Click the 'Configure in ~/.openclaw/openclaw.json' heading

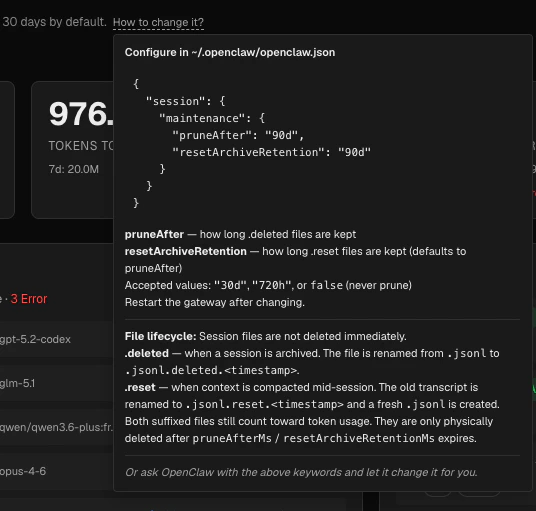[230, 52]
